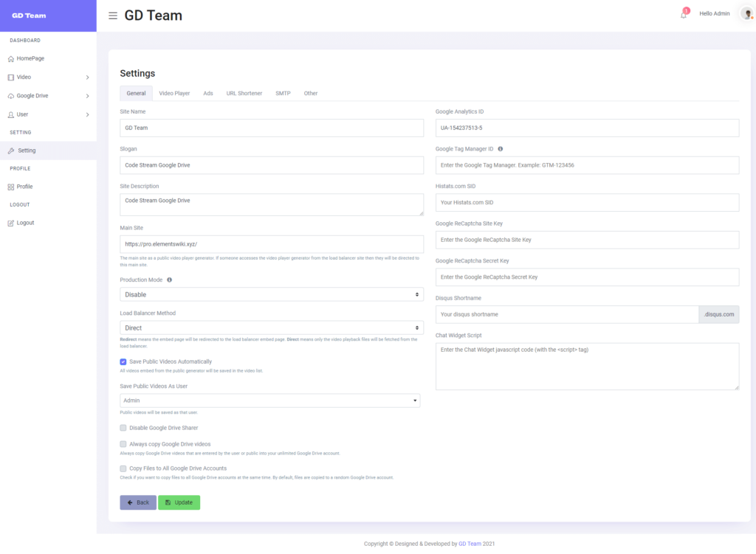Click the Google Drive cloud icon
Image resolution: width=756 pixels, height=554 pixels.
pyautogui.click(x=10, y=96)
